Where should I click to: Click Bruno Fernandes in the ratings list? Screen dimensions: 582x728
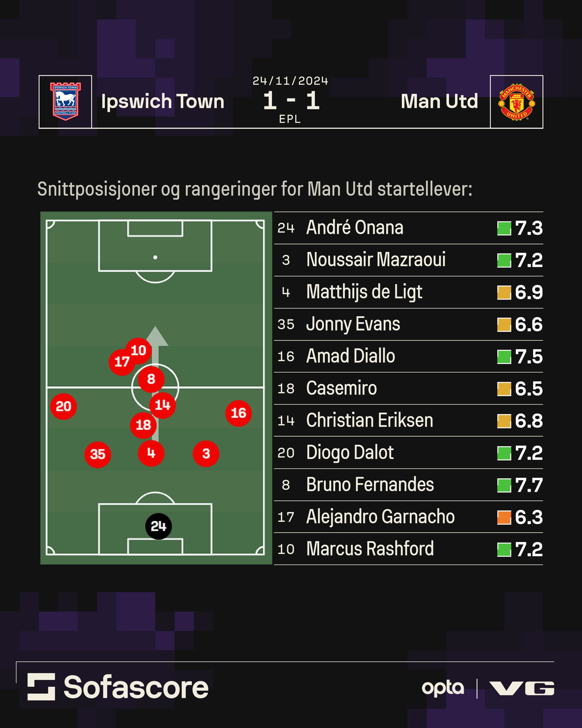click(x=370, y=485)
